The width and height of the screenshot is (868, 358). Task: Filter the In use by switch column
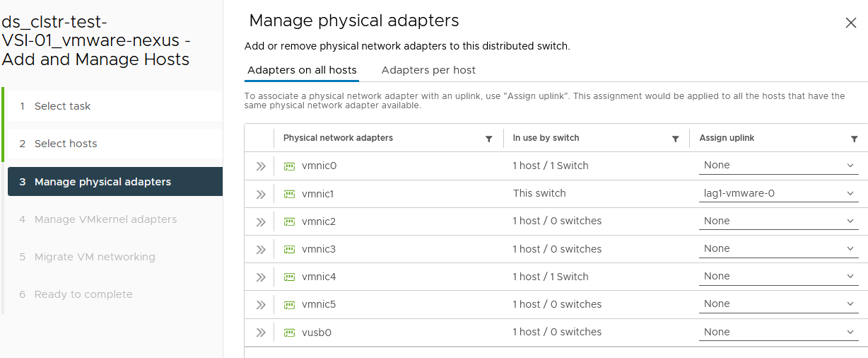click(675, 139)
